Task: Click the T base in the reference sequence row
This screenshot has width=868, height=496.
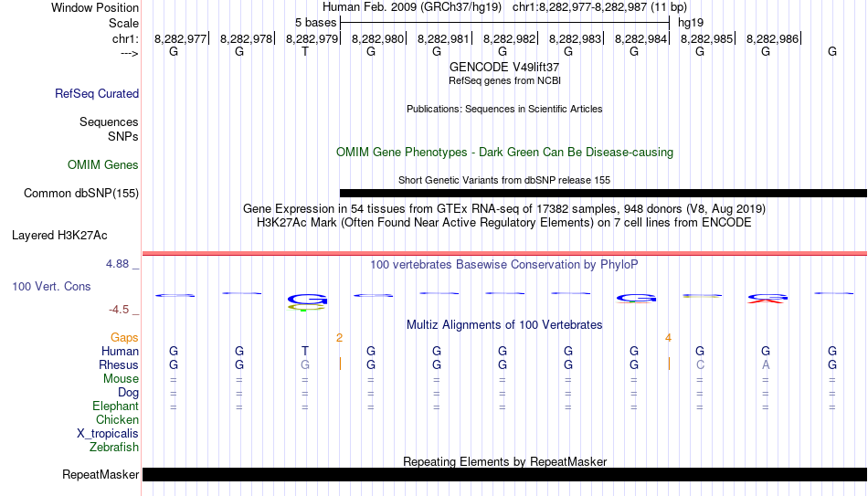Action: coord(305,51)
